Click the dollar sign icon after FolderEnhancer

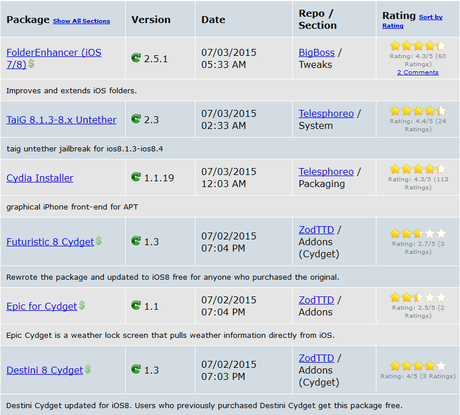coord(31,63)
